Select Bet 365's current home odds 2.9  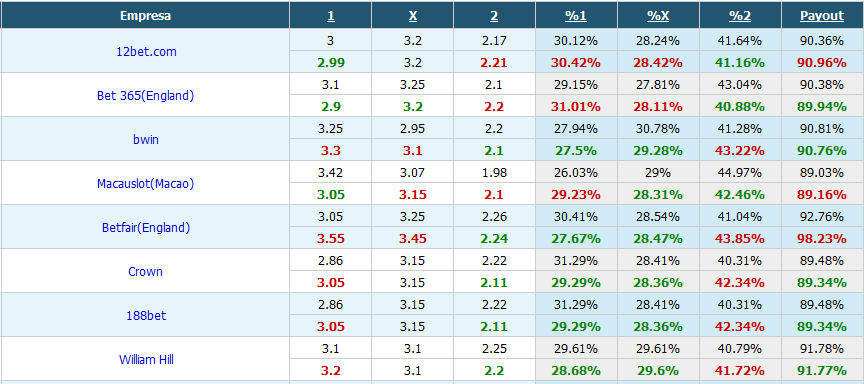tap(331, 106)
